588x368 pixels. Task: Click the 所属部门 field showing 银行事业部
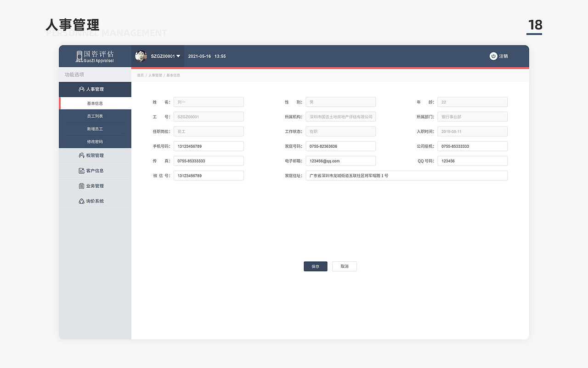click(x=473, y=117)
